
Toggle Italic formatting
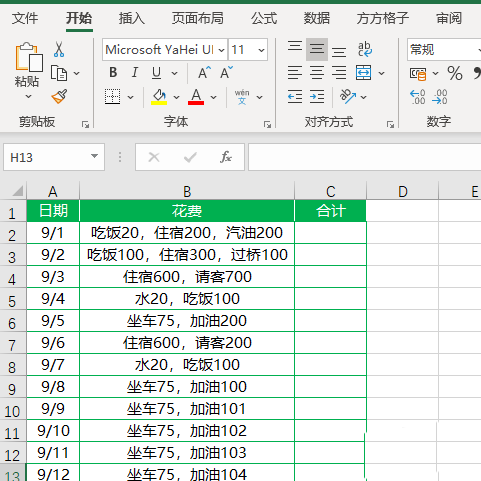tap(135, 72)
